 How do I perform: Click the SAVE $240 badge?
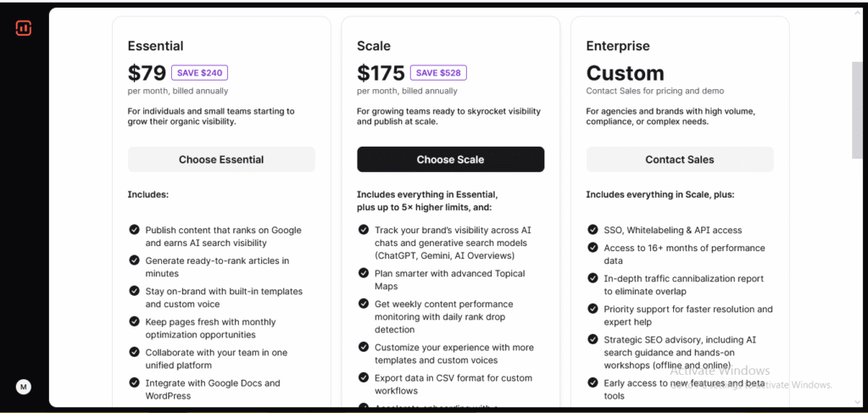point(199,73)
